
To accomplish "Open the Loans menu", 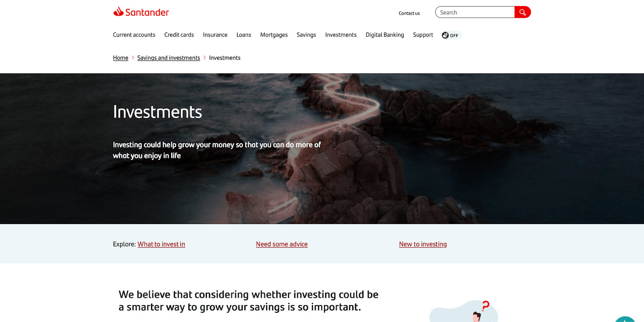I will point(244,35).
